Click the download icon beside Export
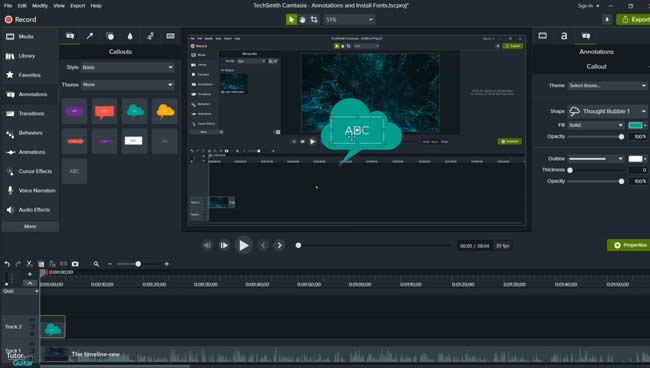Screen dimensions: 650x368 607,19
